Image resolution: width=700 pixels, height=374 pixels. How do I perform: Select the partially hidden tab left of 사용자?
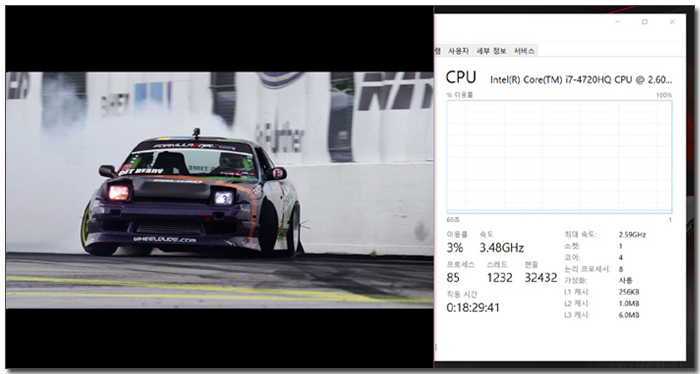439,51
